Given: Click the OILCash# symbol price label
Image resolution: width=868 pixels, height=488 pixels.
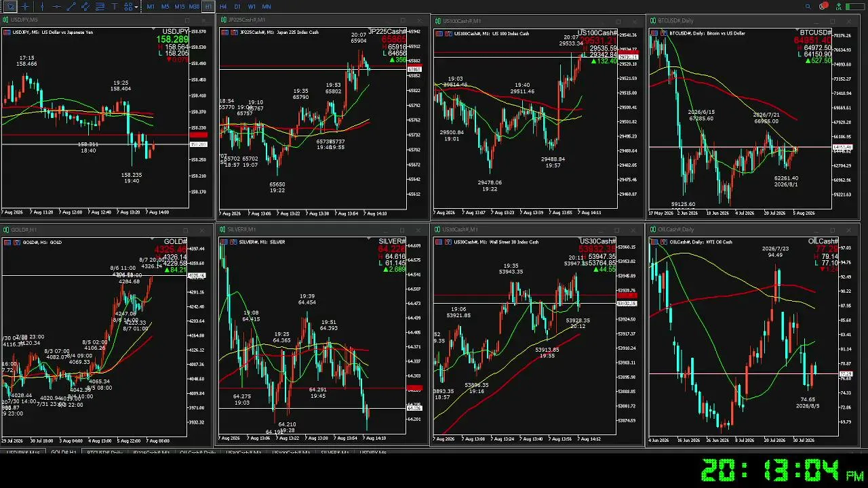Looking at the screenshot, I should coord(823,241).
